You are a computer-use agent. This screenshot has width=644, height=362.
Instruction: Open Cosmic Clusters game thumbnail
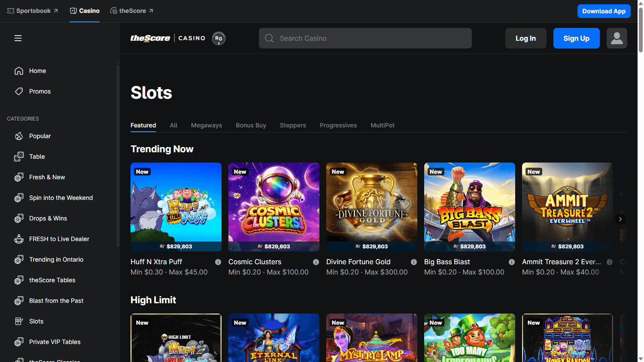point(274,207)
